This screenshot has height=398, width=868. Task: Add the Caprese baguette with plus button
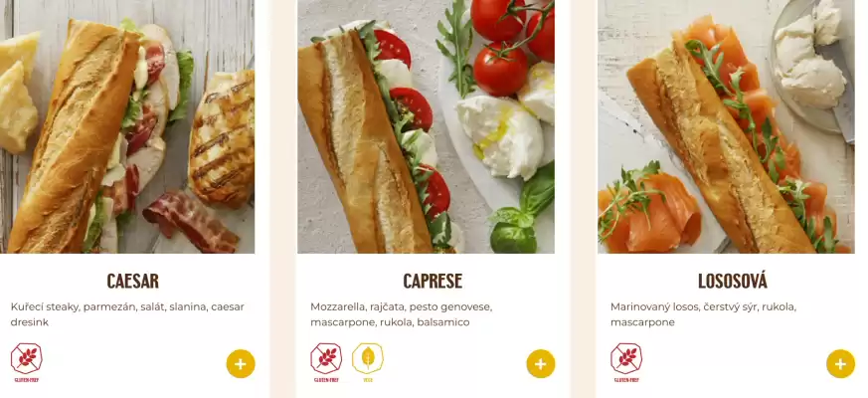(x=541, y=363)
